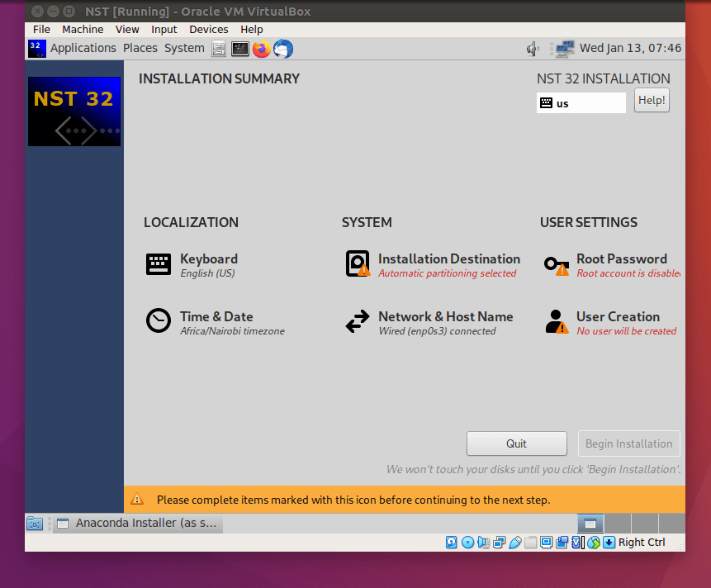Click VirtualBox audio indicator icon
This screenshot has height=588, width=711.
coord(483,543)
